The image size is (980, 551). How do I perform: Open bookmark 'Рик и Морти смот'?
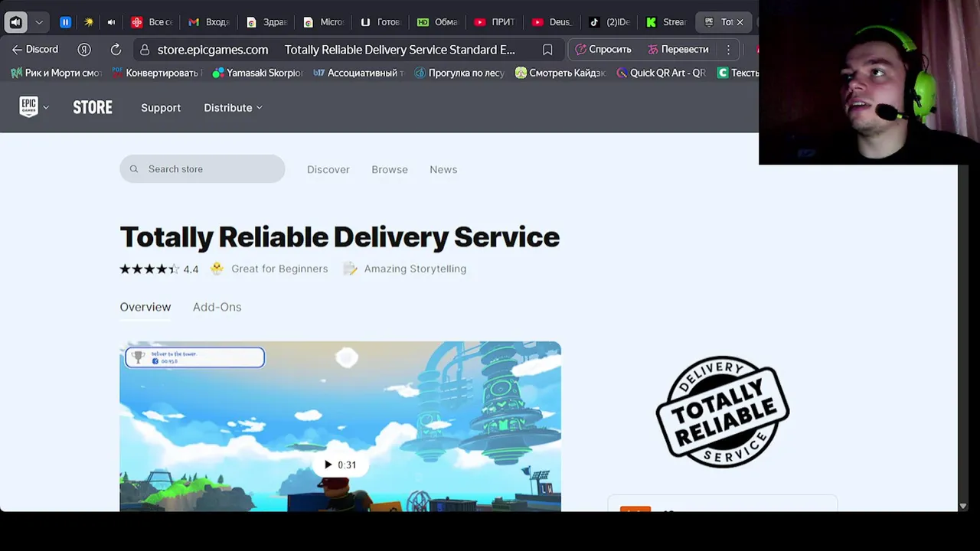click(x=55, y=73)
